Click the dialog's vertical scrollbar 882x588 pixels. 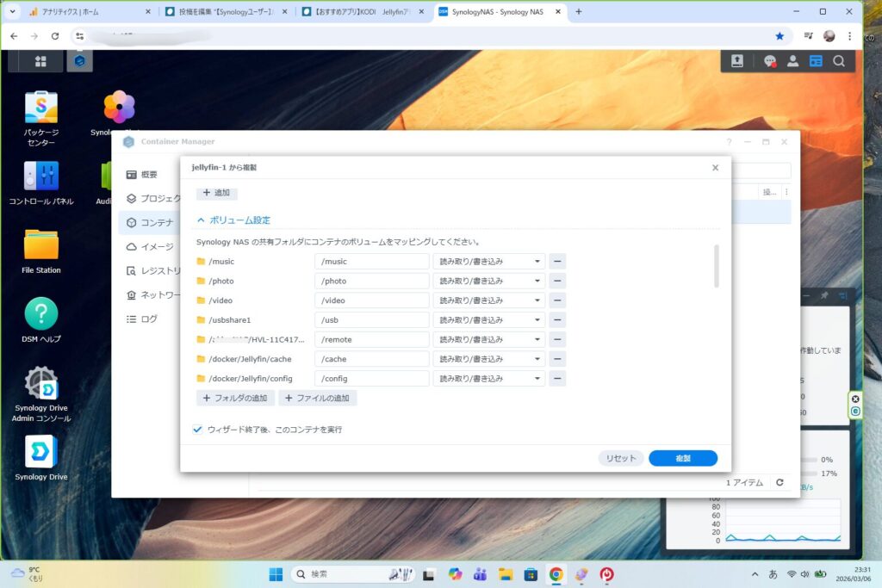[x=717, y=266]
